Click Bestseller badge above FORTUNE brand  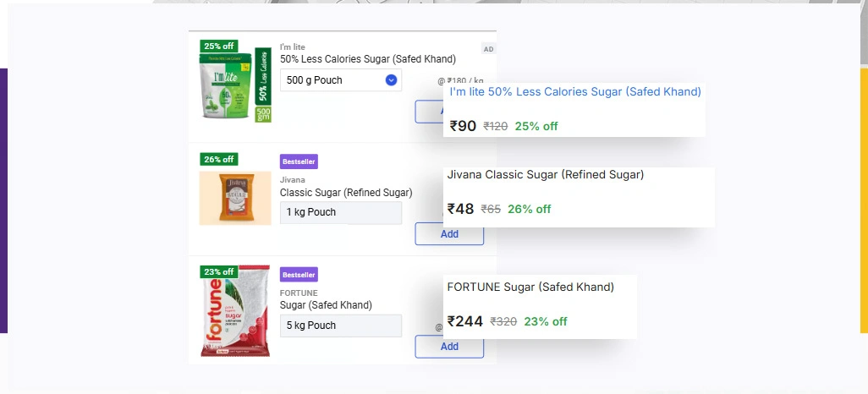pos(299,275)
